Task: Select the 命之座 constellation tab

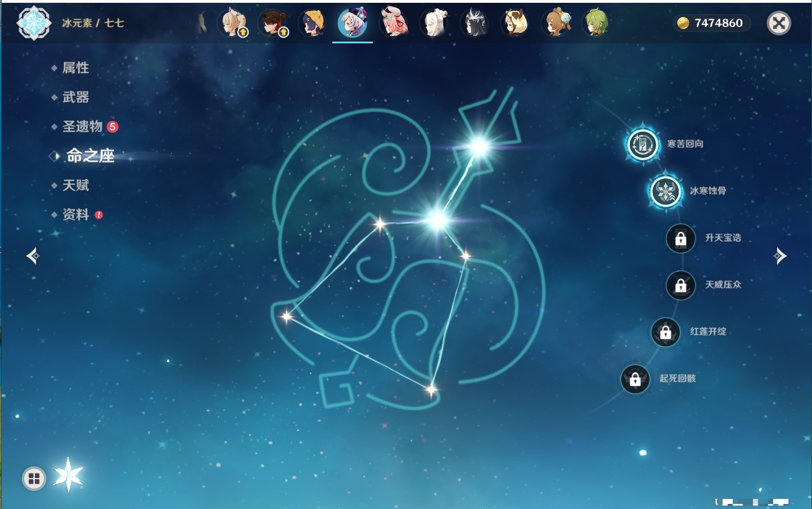Action: click(x=90, y=156)
